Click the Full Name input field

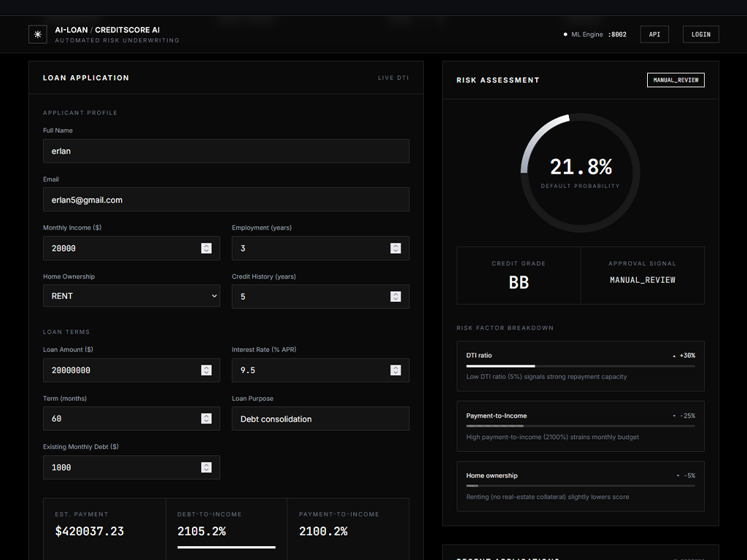226,151
